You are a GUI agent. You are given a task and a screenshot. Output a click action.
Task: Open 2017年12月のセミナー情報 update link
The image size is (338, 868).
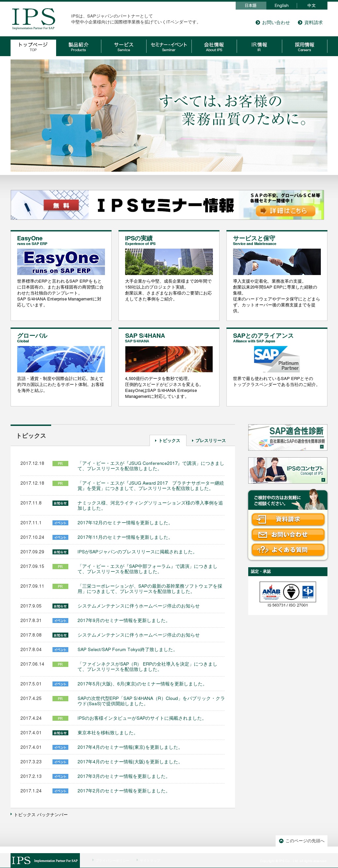pos(124,523)
